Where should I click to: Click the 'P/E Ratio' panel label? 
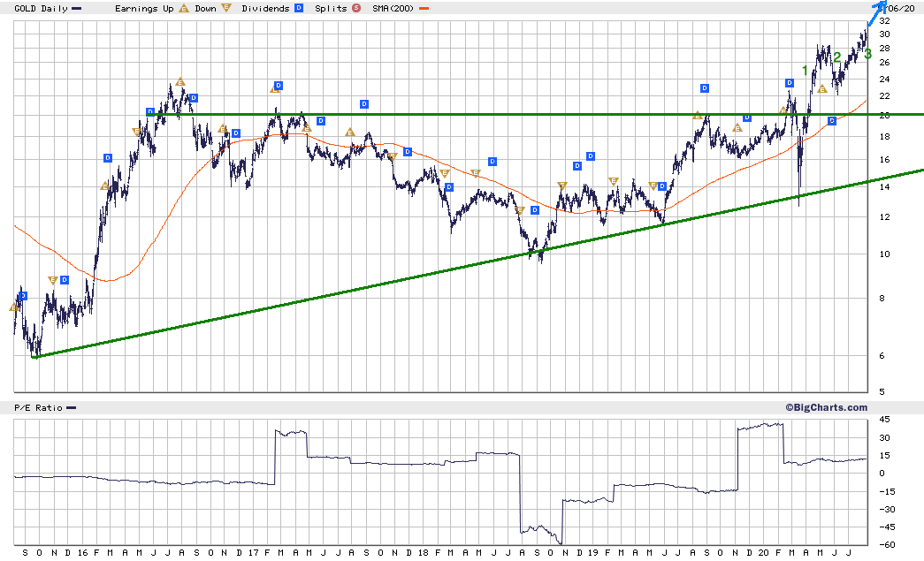(x=38, y=408)
